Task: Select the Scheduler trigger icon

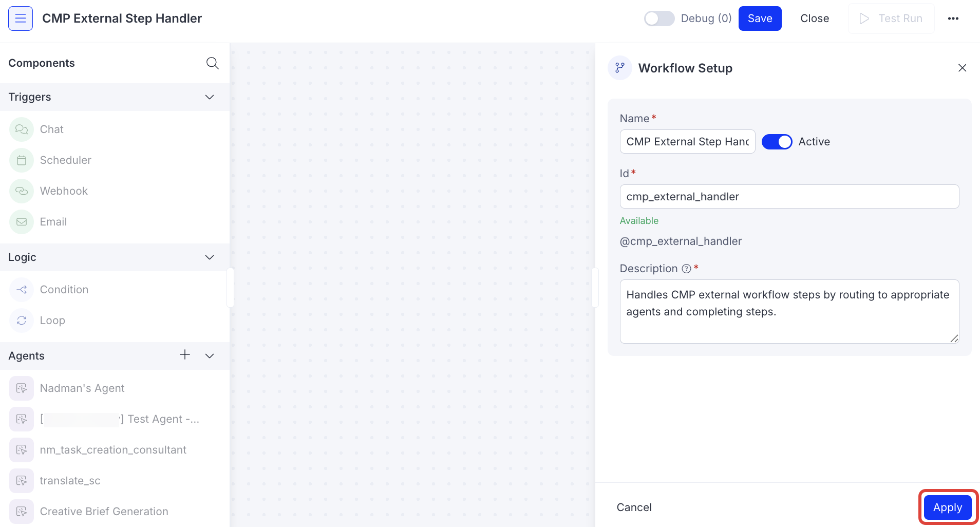Action: [x=21, y=160]
